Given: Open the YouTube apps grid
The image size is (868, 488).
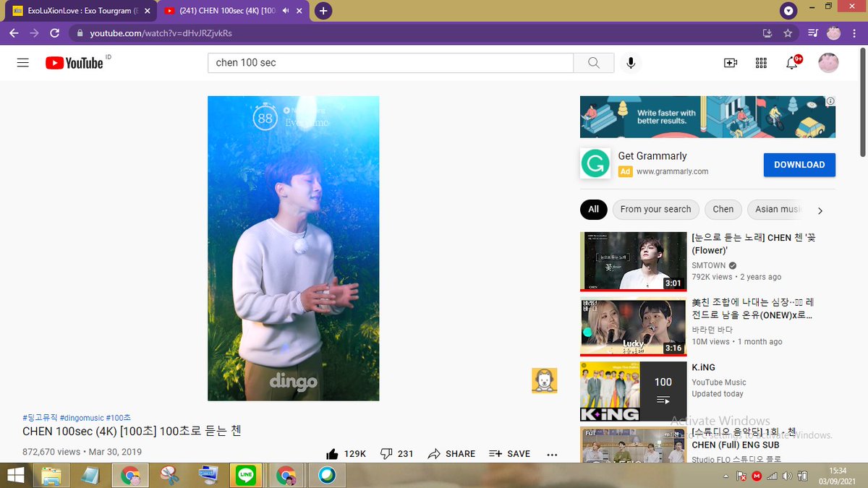Looking at the screenshot, I should [x=761, y=63].
